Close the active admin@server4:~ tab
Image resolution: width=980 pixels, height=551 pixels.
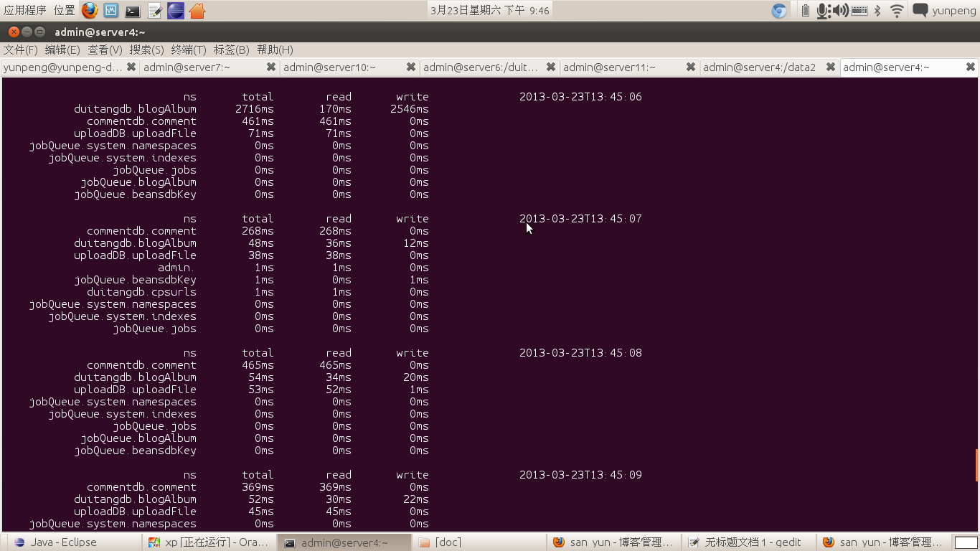pyautogui.click(x=971, y=67)
